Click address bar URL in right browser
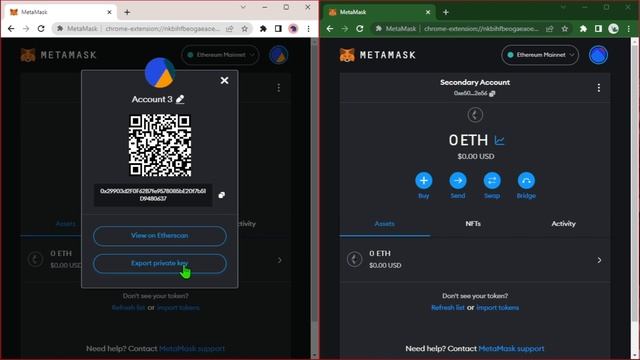This screenshot has width=640, height=360. [x=481, y=29]
